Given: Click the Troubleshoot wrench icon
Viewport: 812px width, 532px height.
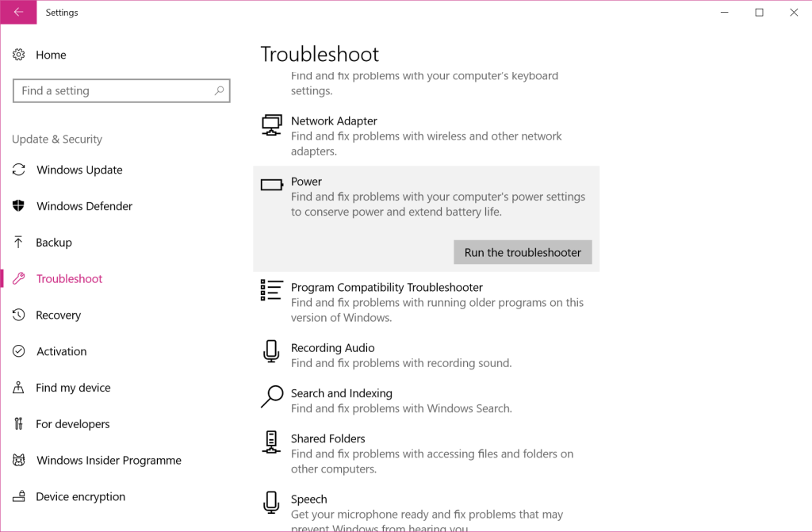Looking at the screenshot, I should 19,279.
